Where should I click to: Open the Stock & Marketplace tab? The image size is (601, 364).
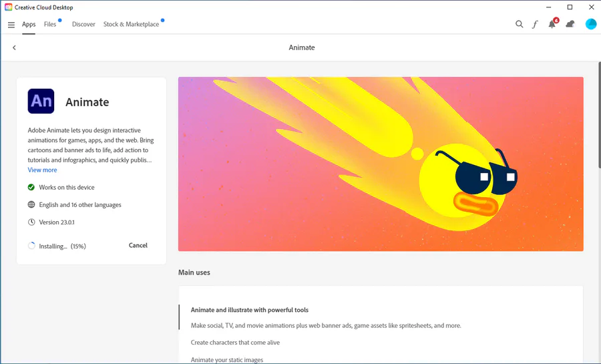tap(131, 24)
